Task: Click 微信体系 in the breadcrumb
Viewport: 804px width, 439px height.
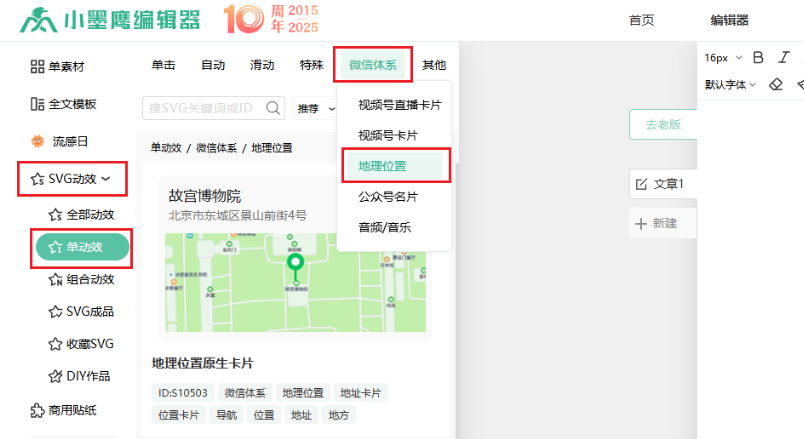Action: click(216, 148)
